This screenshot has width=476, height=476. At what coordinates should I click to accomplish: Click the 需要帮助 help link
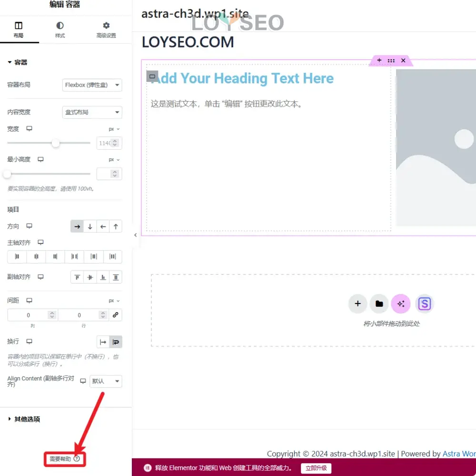(65, 459)
